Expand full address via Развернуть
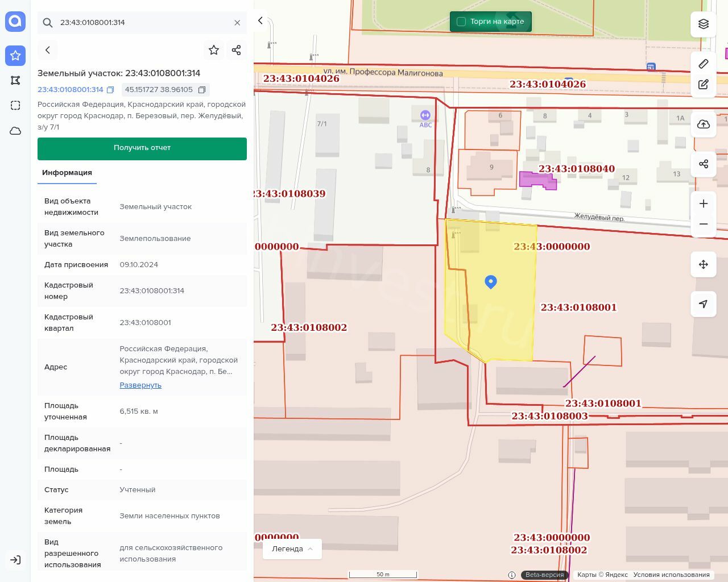 pyautogui.click(x=140, y=385)
